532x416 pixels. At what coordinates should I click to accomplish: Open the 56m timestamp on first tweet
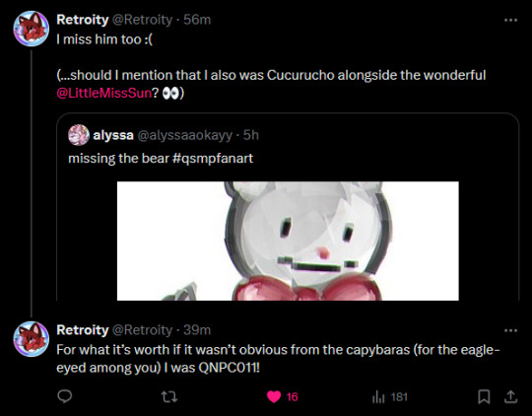tap(197, 20)
